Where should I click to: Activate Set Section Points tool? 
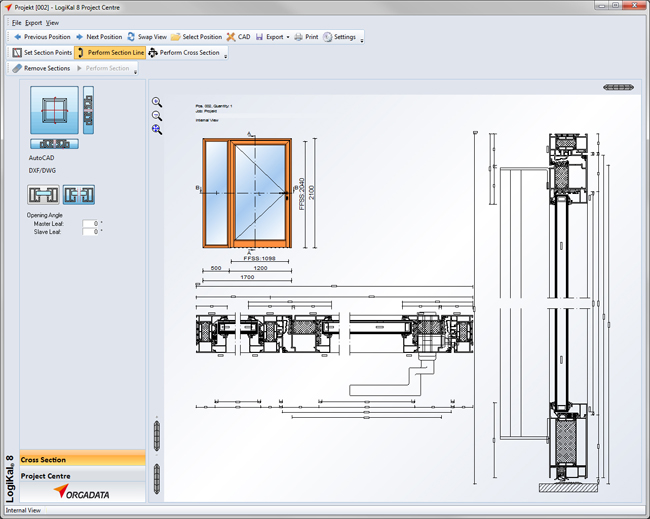42,53
